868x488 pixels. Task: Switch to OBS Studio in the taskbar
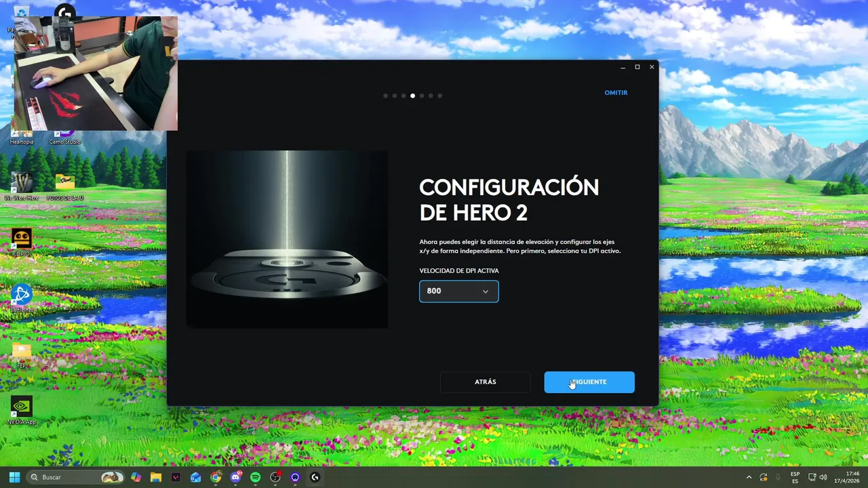pyautogui.click(x=275, y=477)
